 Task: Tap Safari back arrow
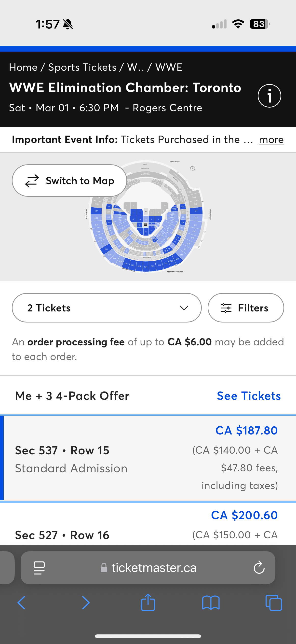pos(22,603)
